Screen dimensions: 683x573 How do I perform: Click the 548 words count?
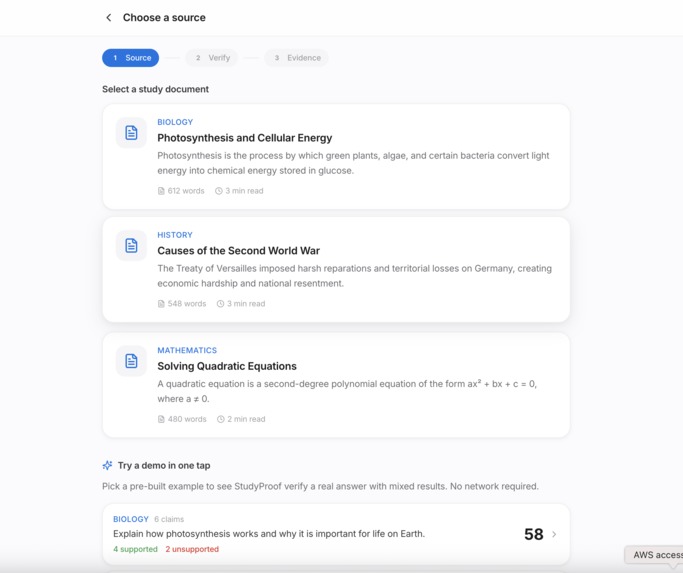coord(187,304)
